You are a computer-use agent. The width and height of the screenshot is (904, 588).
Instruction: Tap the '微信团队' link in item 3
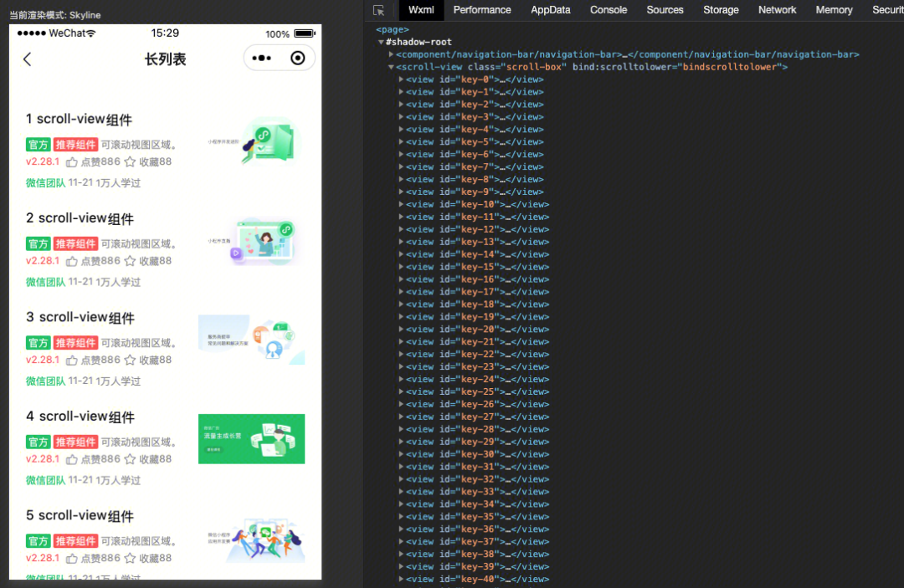pyautogui.click(x=45, y=381)
